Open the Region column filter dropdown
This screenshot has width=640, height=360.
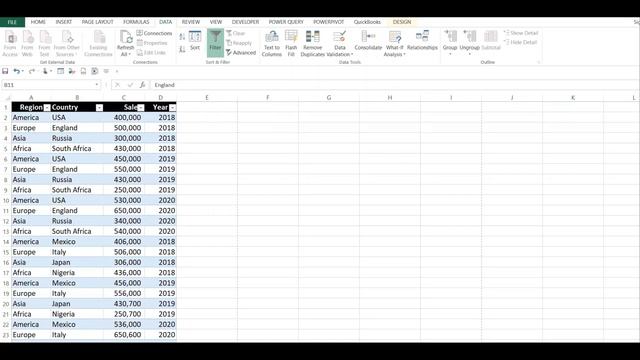point(47,108)
